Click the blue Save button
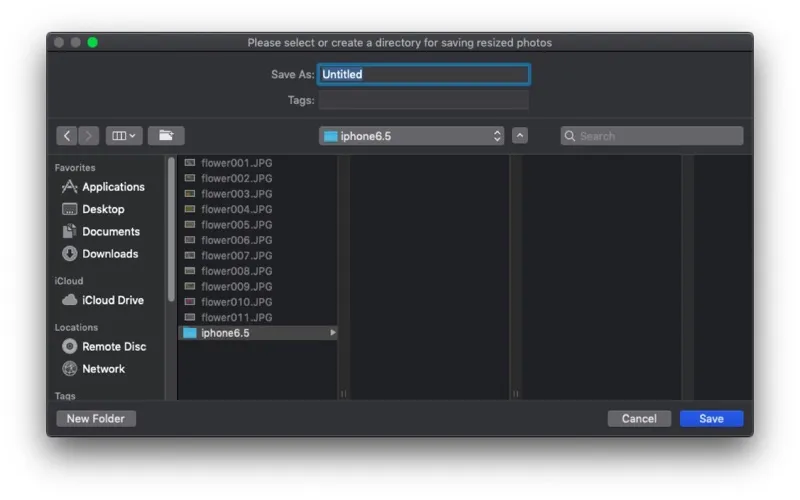The width and height of the screenshot is (800, 500). click(x=711, y=419)
